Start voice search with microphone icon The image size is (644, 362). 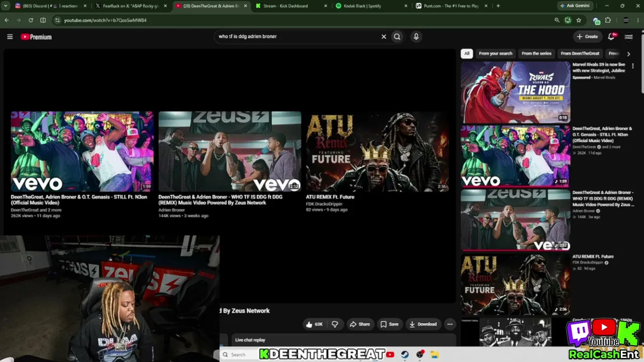tap(416, 36)
